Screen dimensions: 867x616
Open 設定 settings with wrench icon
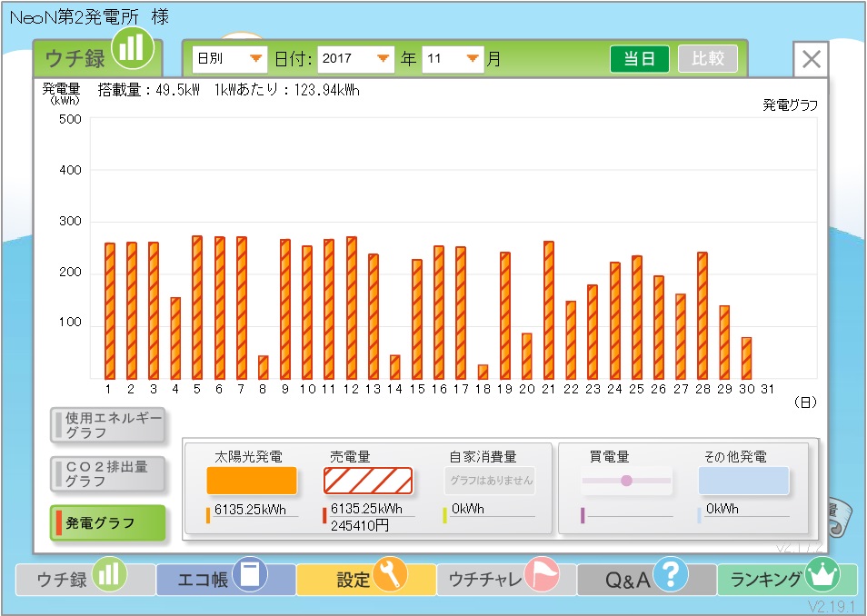366,579
